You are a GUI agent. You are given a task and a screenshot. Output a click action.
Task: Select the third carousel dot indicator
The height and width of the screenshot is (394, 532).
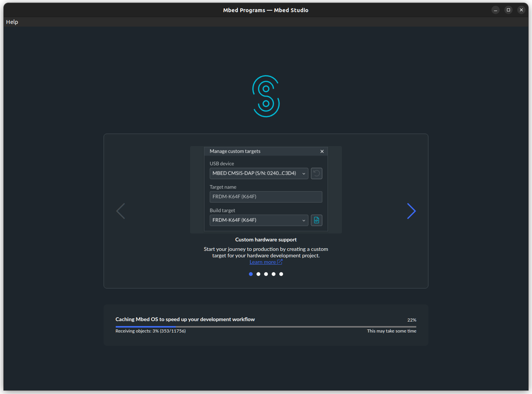266,274
